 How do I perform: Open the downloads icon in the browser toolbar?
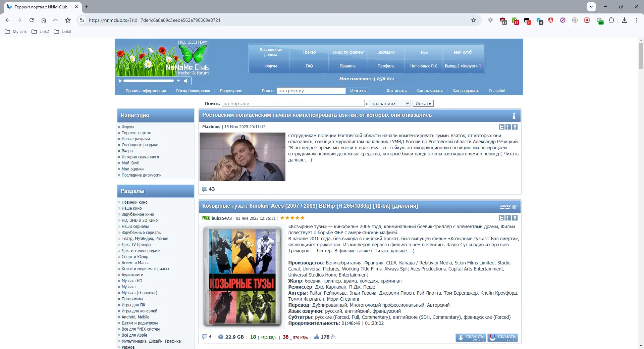(x=625, y=20)
